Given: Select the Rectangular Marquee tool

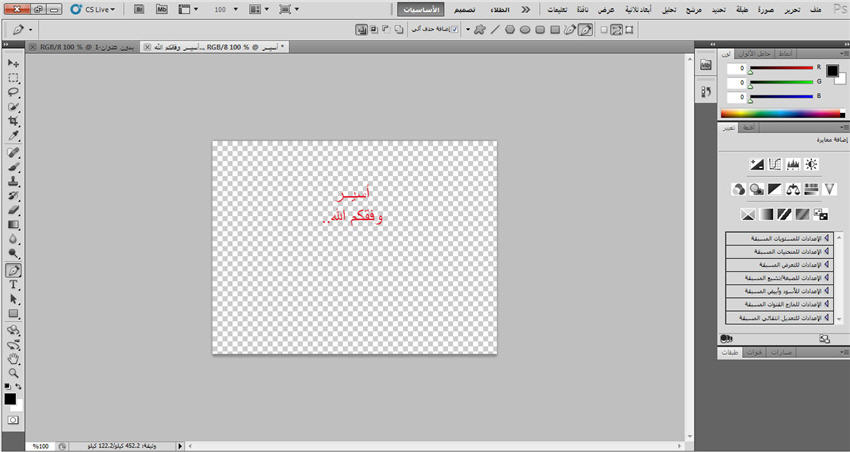Looking at the screenshot, I should 13,78.
